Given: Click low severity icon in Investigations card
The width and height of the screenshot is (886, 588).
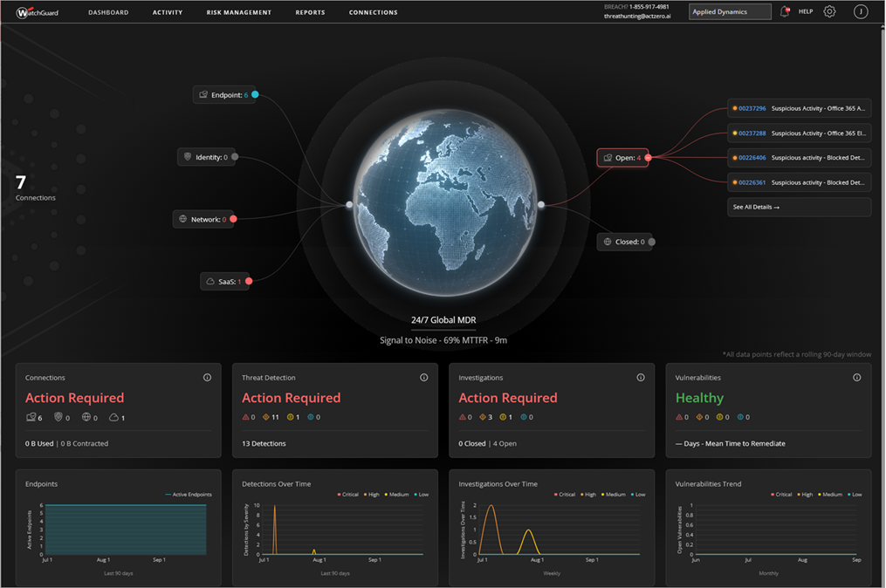Looking at the screenshot, I should click(x=523, y=417).
